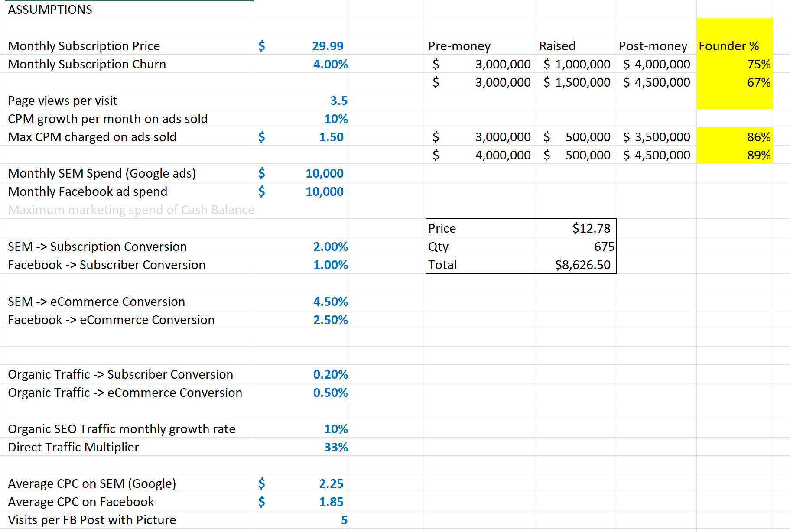Click the 3.5 page views value

(301, 100)
